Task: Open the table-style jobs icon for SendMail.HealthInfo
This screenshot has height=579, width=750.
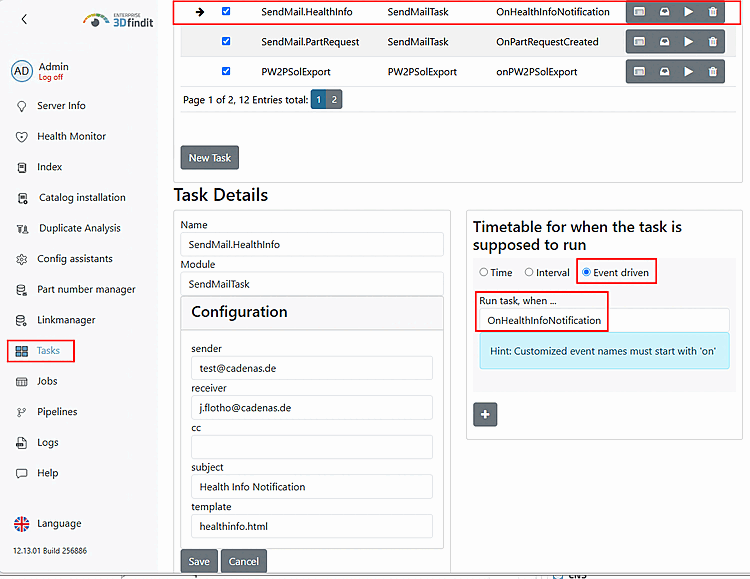Action: (x=639, y=12)
